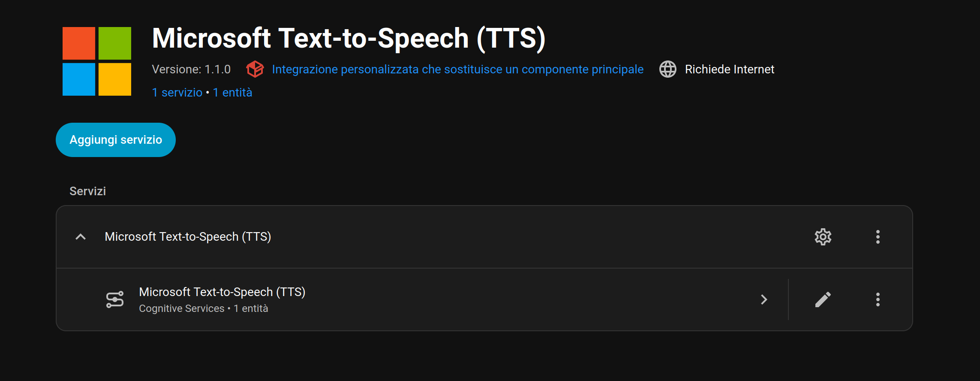Click the globe icon next to Richiede Internet
Image resolution: width=980 pixels, height=381 pixels.
point(667,69)
